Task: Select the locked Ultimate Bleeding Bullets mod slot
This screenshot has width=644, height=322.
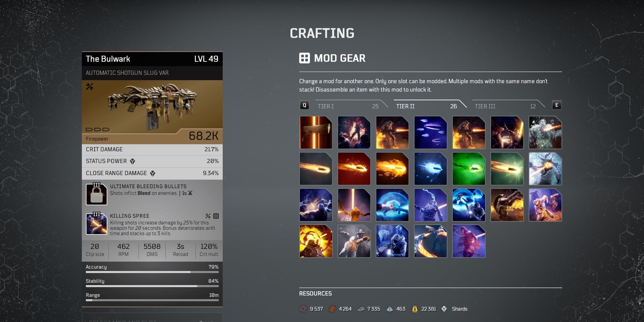Action: click(x=97, y=194)
